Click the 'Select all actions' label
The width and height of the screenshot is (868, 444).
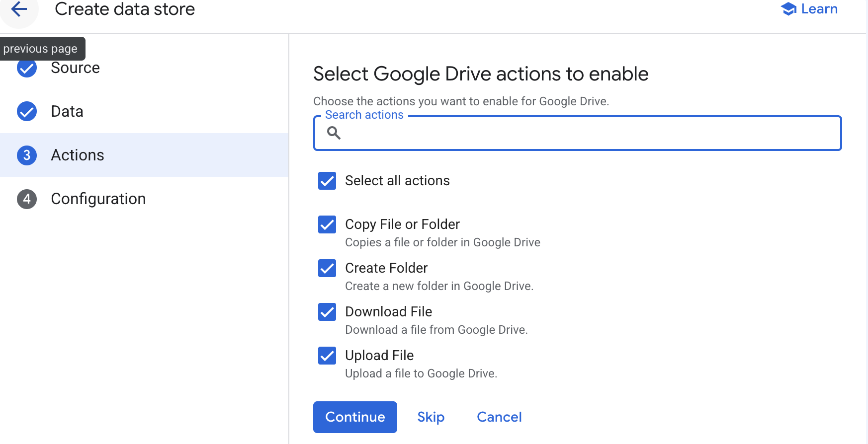point(397,181)
